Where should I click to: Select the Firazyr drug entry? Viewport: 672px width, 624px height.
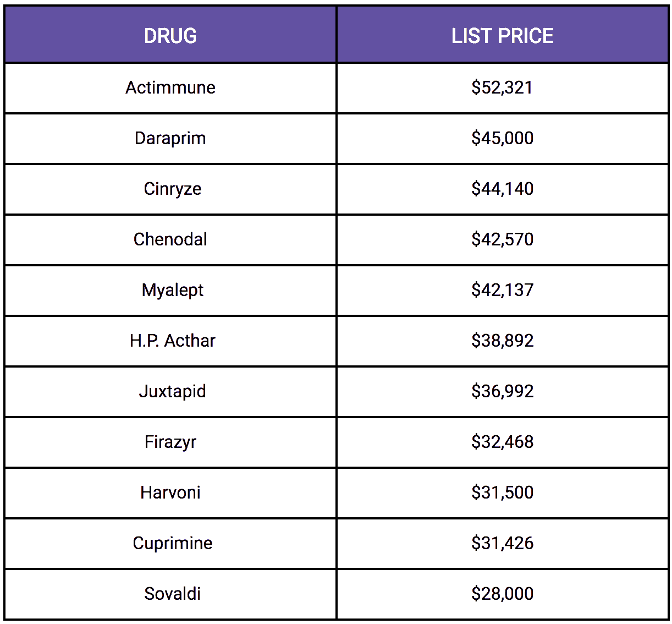(x=170, y=442)
